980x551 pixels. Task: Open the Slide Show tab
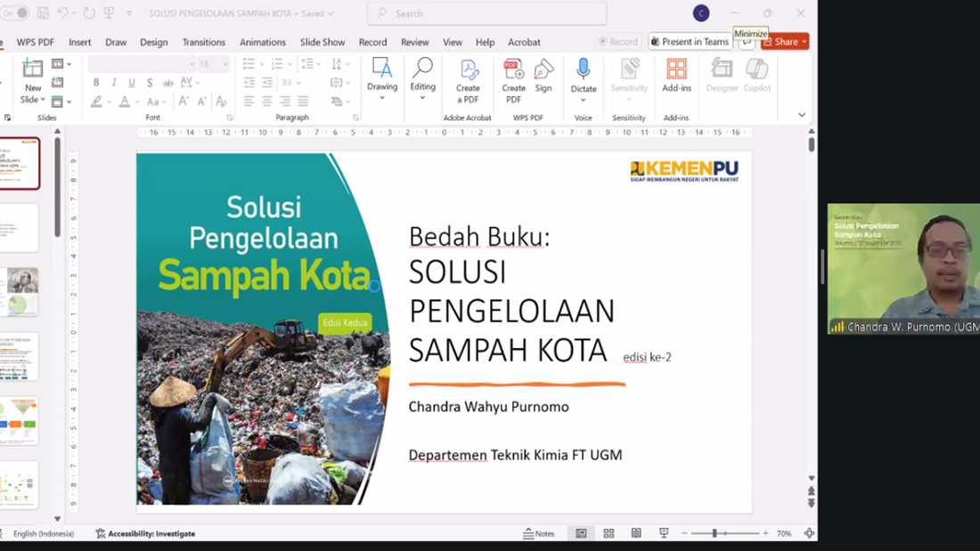[323, 42]
